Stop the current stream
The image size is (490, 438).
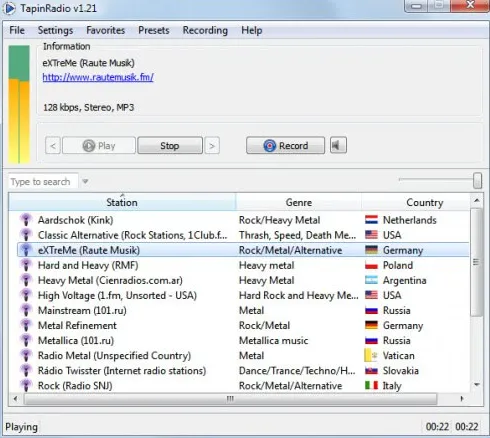click(x=170, y=146)
